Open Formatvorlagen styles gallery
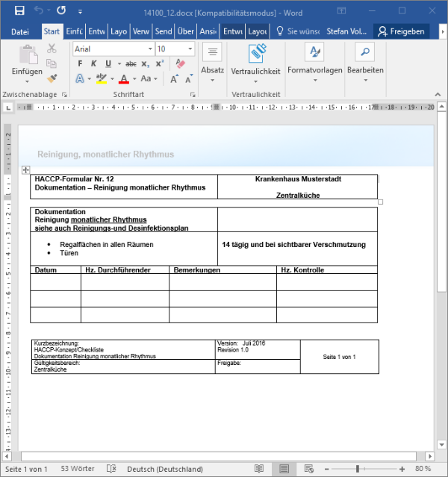 tap(314, 53)
